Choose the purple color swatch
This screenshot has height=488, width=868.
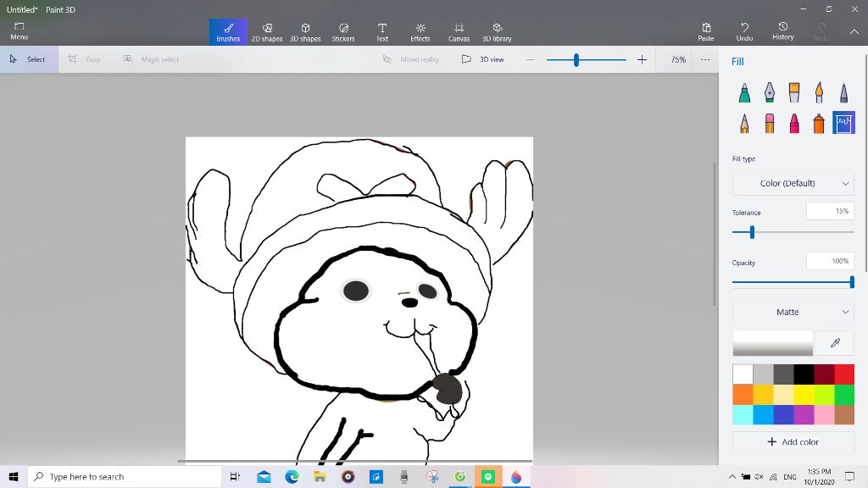[804, 415]
